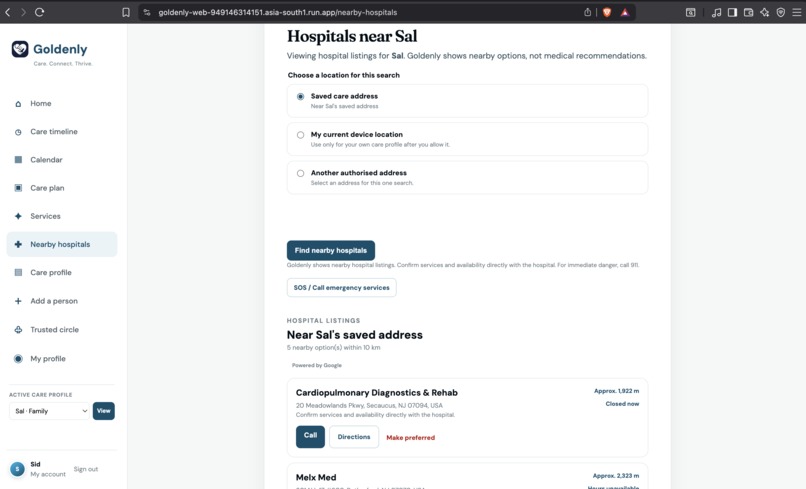Open Services in the sidebar
Screen dimensions: 806x489
tap(62, 216)
